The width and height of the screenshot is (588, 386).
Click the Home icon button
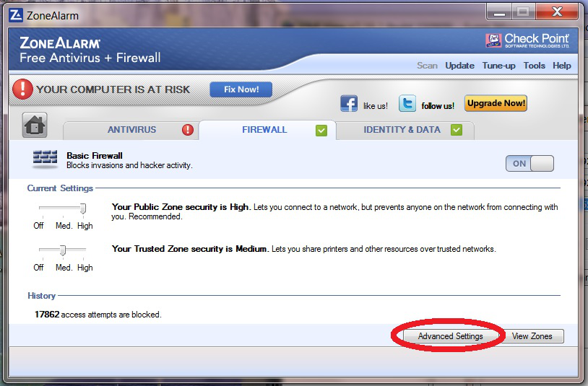35,125
